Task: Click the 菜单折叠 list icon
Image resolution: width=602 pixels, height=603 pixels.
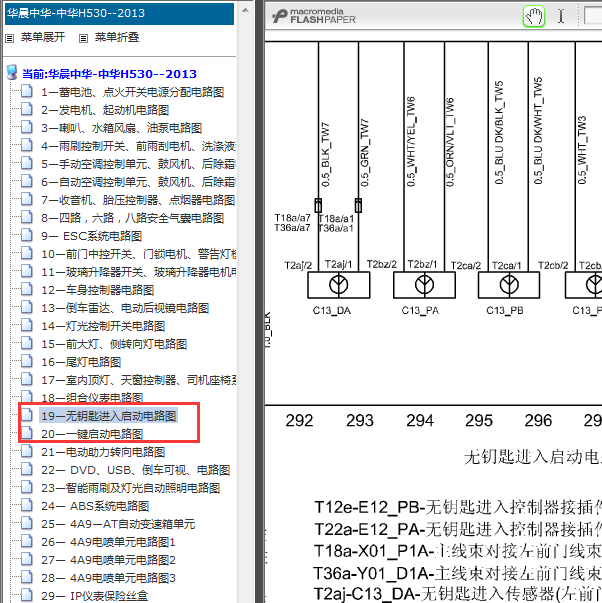Action: point(83,38)
